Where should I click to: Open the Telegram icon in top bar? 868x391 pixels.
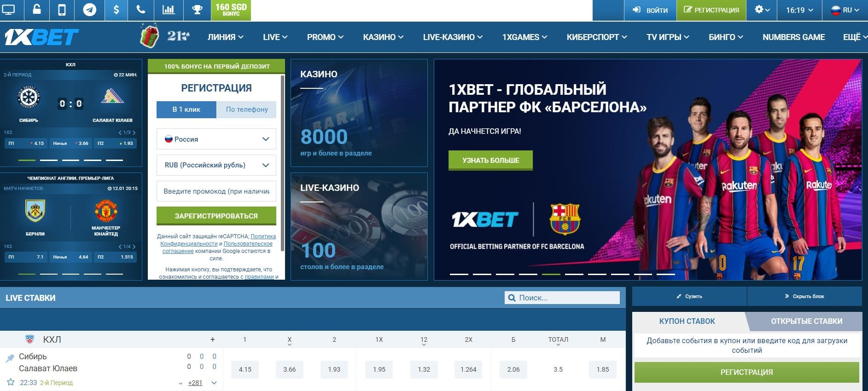89,10
